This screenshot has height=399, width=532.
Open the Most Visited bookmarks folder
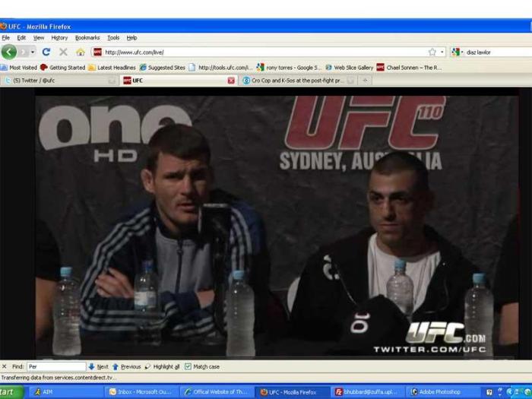click(x=19, y=68)
